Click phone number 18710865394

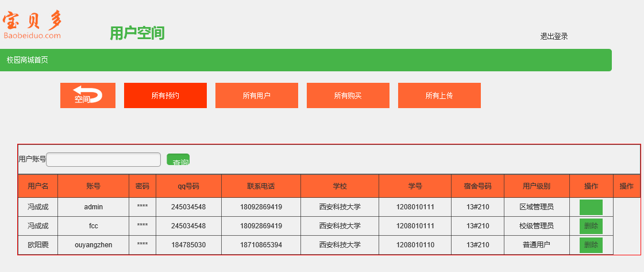point(261,245)
